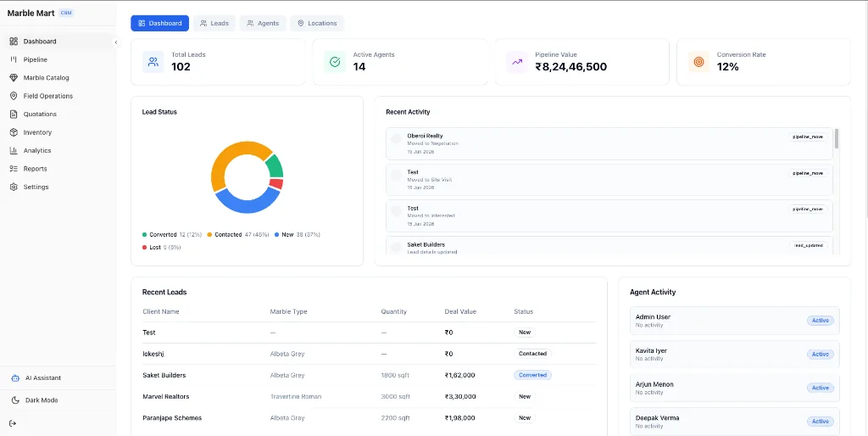Click the lead_updated tag on Saket Builders
Screen dimensions: 868x436
pos(809,245)
